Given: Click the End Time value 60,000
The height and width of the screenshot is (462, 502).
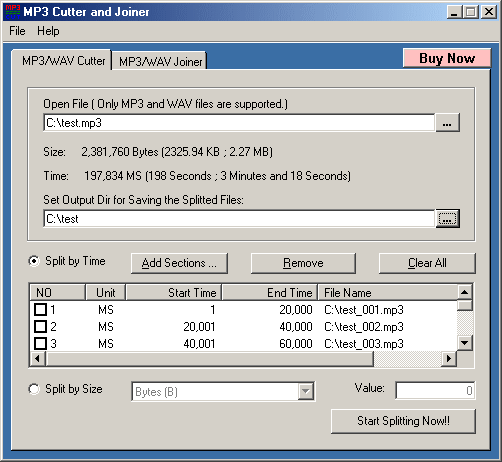Looking at the screenshot, I should coord(296,344).
